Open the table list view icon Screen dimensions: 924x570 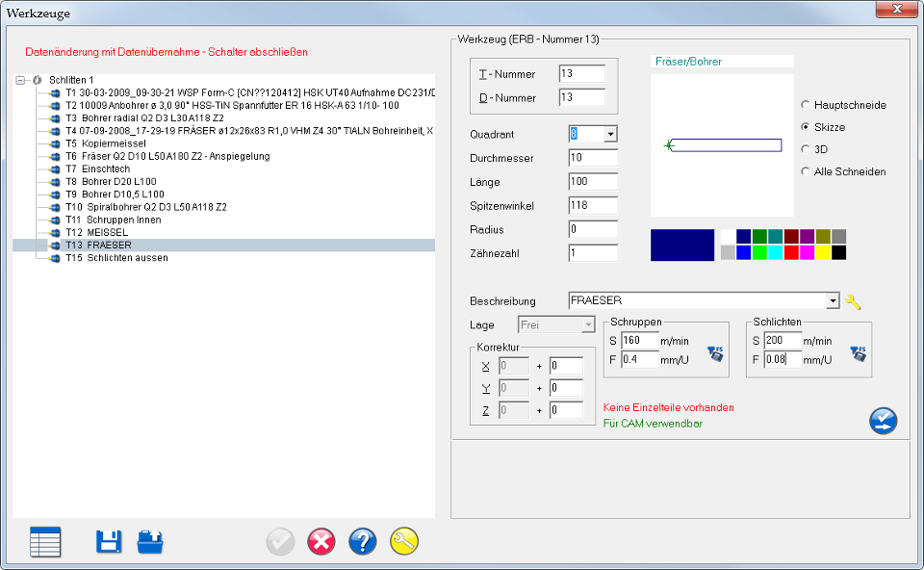tap(45, 542)
